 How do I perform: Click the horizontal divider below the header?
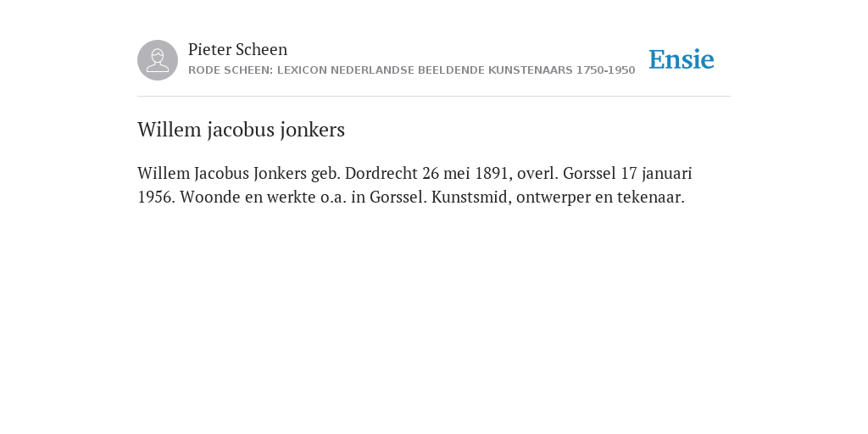(434, 97)
